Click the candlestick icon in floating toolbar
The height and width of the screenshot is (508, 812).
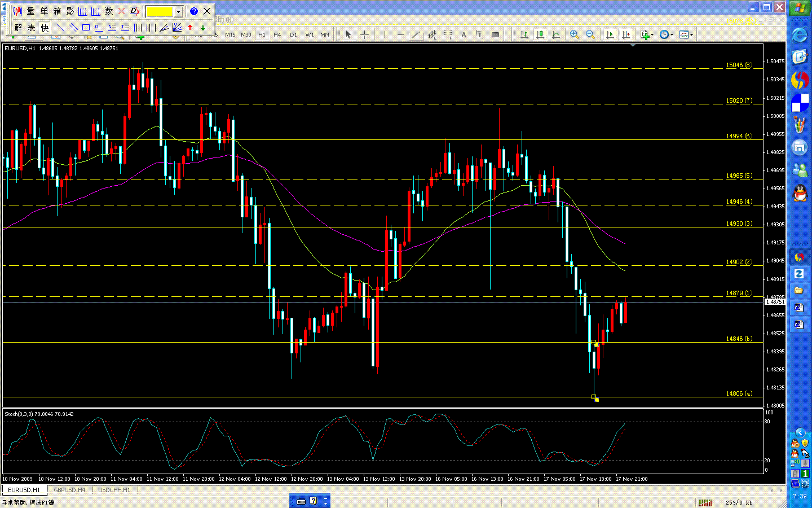17,11
